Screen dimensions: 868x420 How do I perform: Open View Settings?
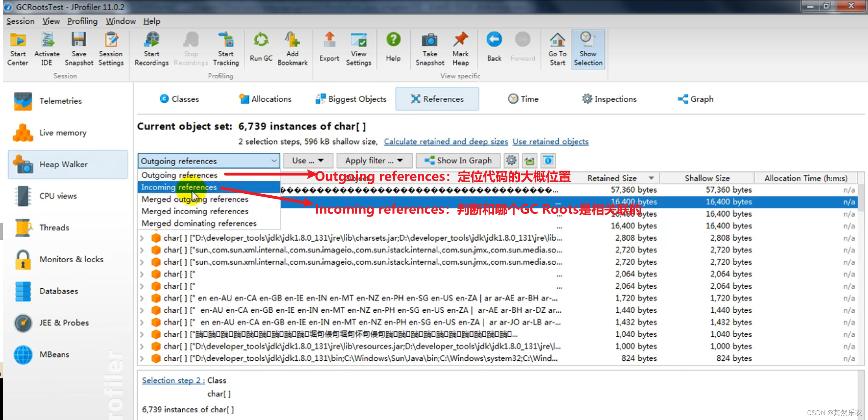pos(358,48)
